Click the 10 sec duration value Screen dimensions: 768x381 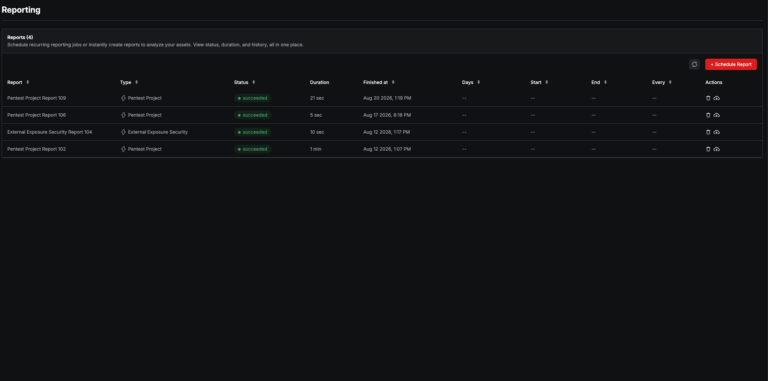(317, 132)
